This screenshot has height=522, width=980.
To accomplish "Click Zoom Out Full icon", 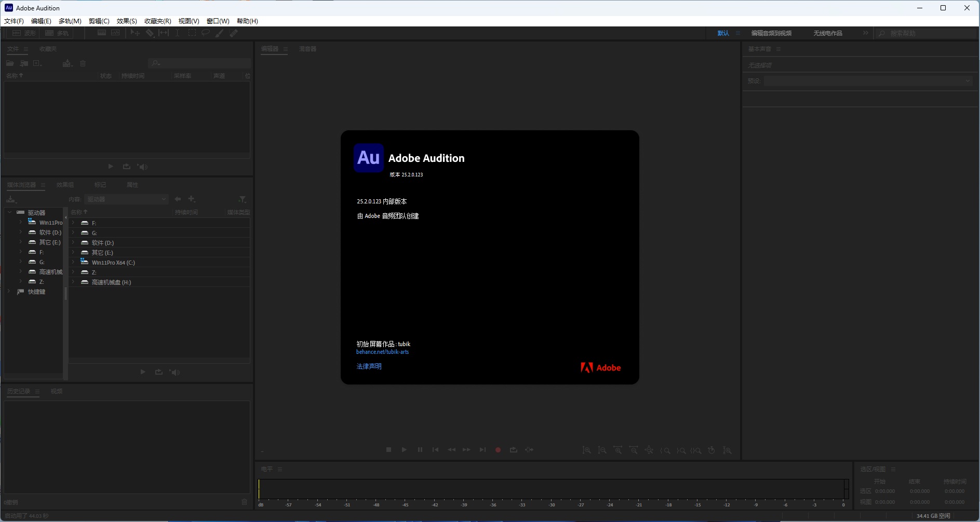I will [x=649, y=450].
